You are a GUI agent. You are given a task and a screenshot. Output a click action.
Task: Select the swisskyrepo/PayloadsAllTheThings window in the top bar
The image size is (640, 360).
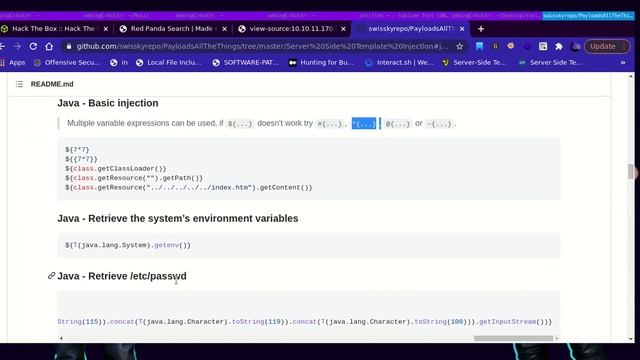[x=588, y=16]
